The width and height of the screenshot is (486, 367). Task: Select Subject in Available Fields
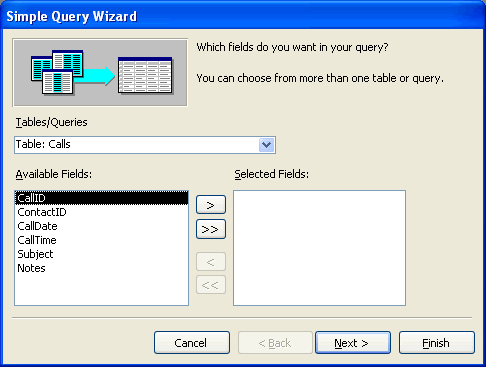click(x=101, y=254)
